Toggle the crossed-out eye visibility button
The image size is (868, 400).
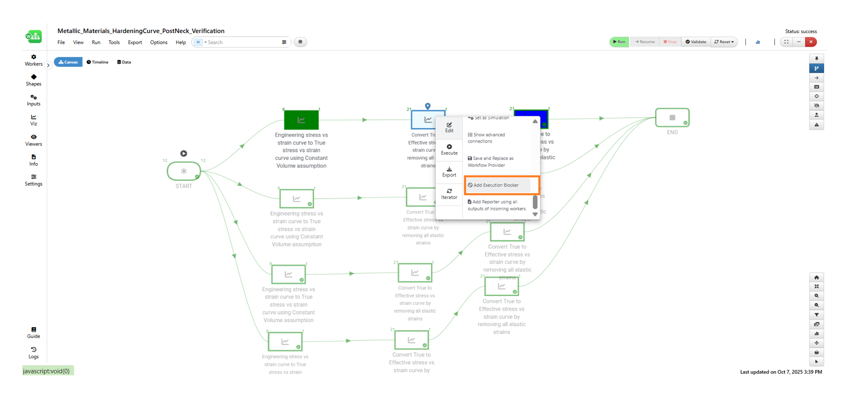click(816, 105)
